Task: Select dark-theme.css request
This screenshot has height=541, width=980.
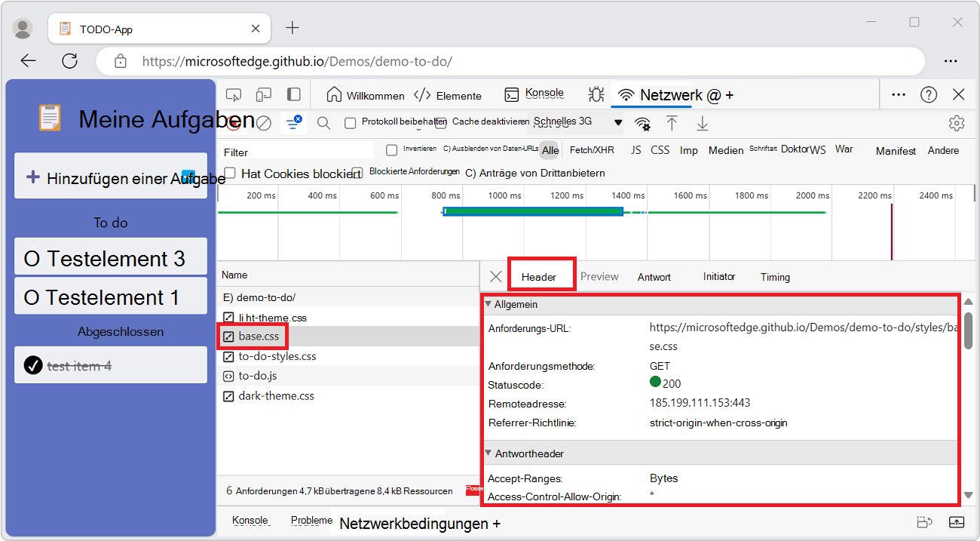Action: [x=348, y=395]
